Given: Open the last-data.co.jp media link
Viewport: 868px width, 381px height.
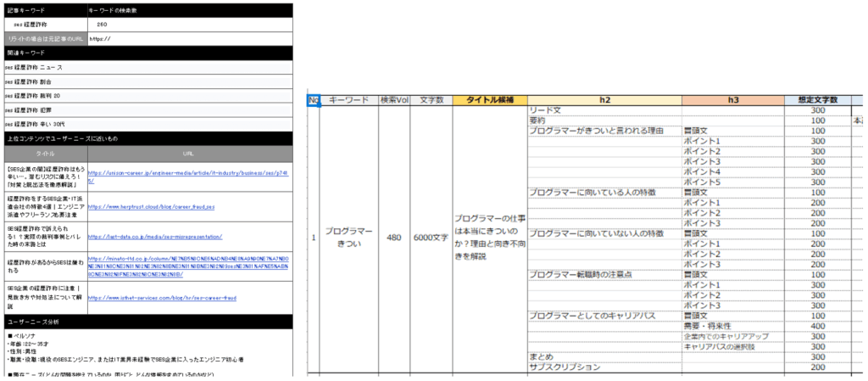Looking at the screenshot, I should 155,237.
